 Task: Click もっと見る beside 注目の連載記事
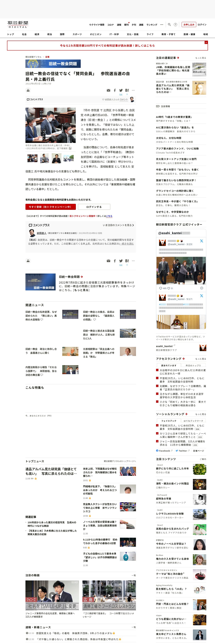201,58
